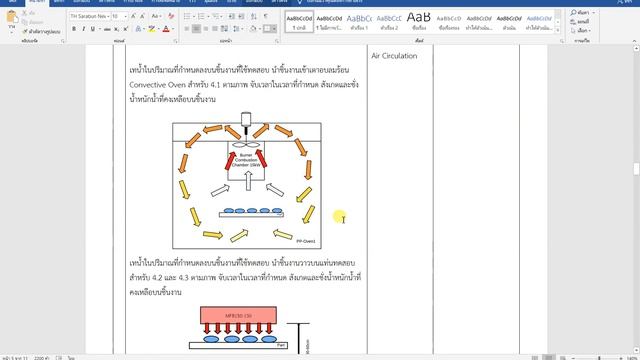Click Thai distributed alignment icon
Screen dimensions: 640x360
(224, 29)
